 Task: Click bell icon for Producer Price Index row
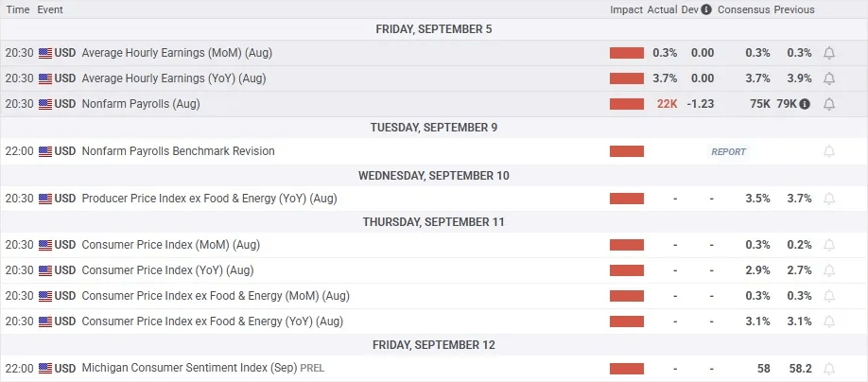click(829, 199)
